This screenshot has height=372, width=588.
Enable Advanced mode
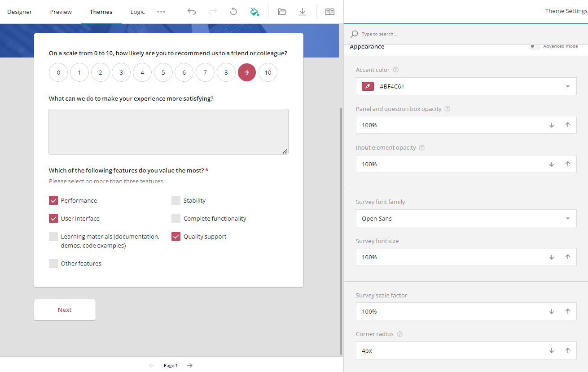[x=534, y=46]
